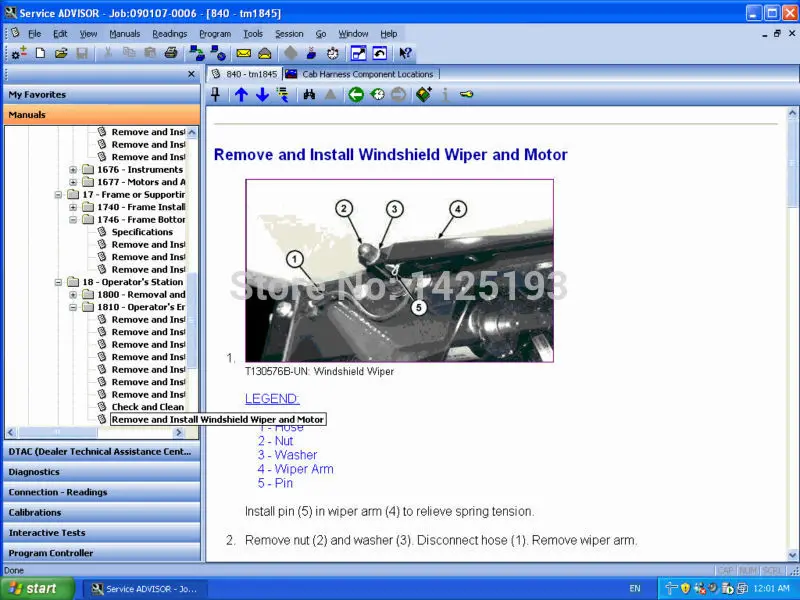Click the open envelope icon

click(x=264, y=53)
